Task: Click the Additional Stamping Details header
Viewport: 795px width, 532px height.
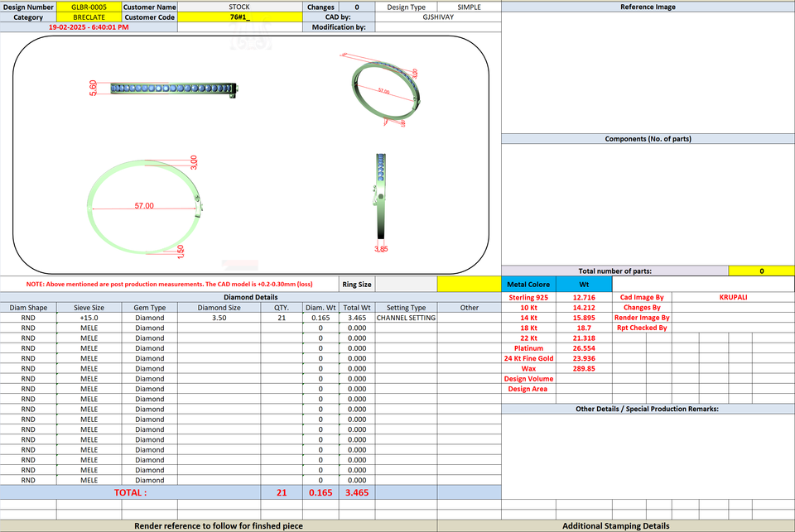Action: [x=616, y=526]
